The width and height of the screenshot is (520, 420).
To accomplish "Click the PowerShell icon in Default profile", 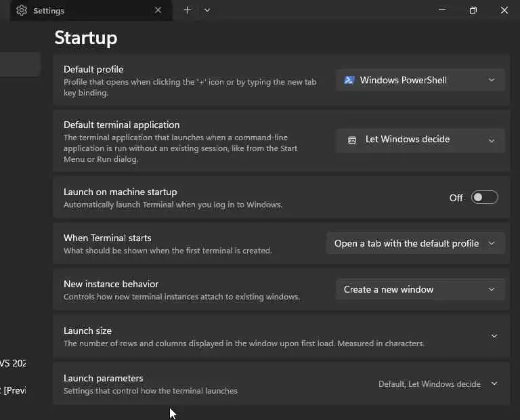I will [349, 80].
